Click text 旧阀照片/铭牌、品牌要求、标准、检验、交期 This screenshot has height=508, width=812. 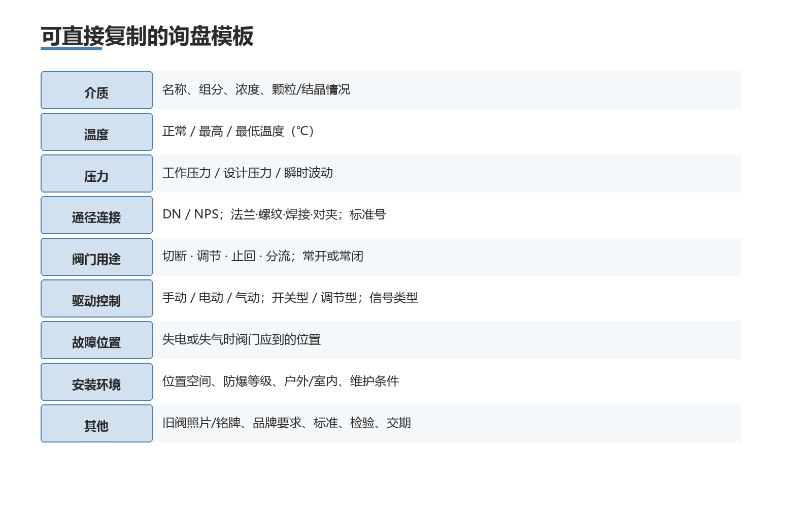287,423
